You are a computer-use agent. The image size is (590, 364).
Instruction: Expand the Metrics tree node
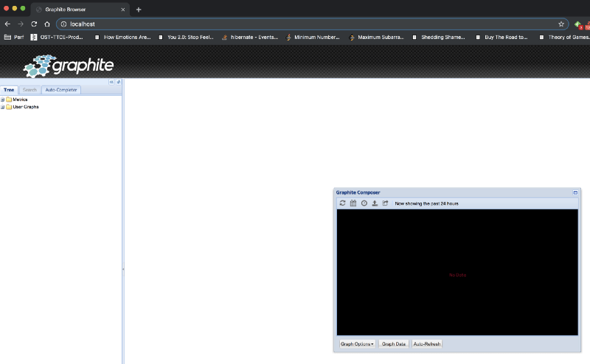tap(3, 99)
